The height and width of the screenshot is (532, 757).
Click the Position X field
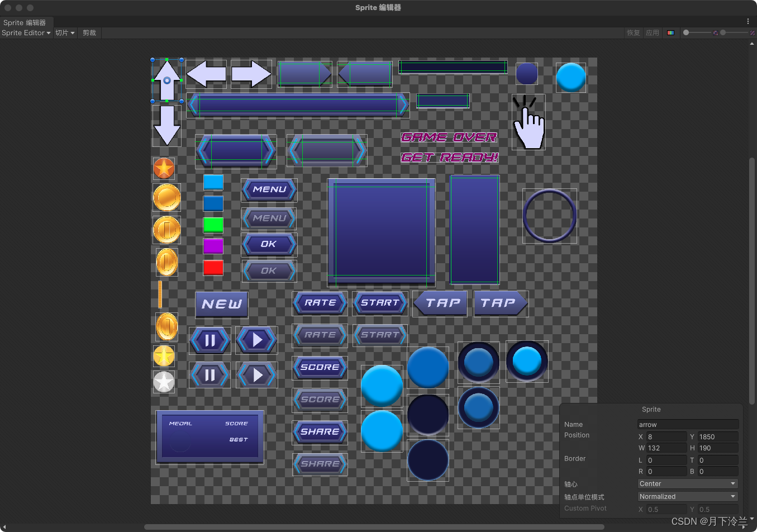tap(666, 437)
